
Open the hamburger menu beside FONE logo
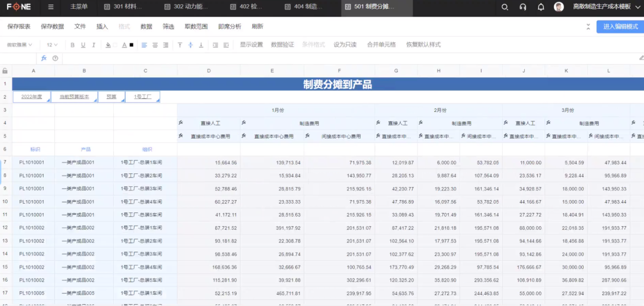tap(51, 7)
